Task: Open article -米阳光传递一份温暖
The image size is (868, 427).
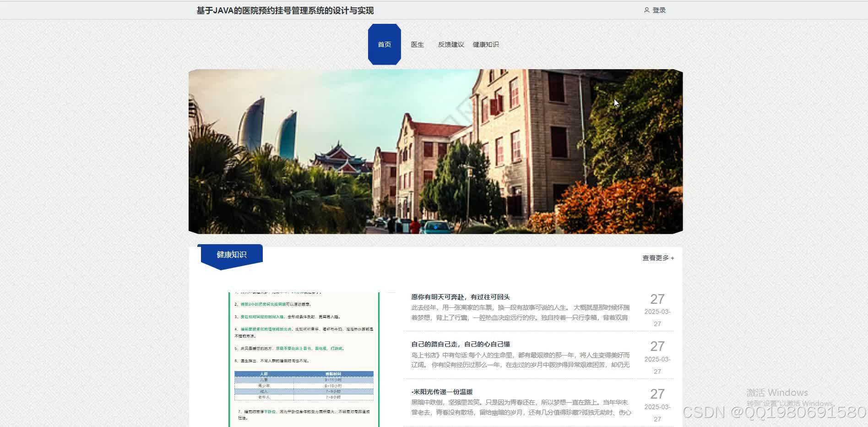Action: pos(443,392)
